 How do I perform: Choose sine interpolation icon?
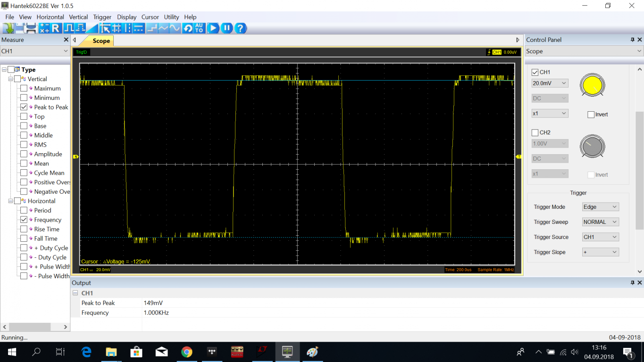(175, 28)
